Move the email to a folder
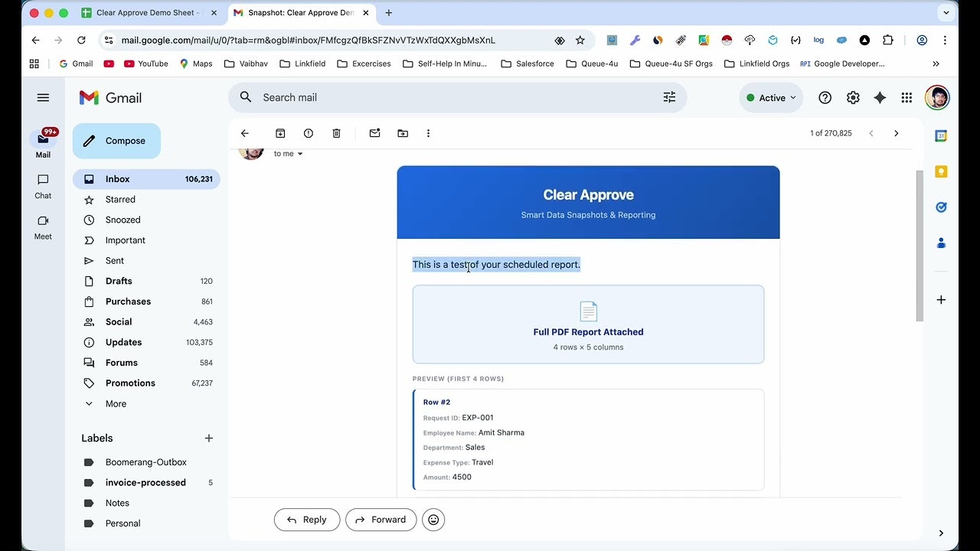This screenshot has height=551, width=980. point(403,133)
